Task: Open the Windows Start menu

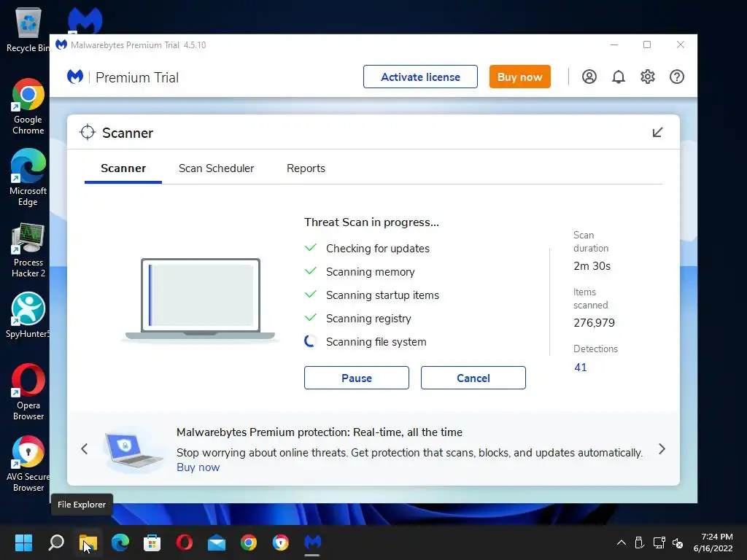Action: [x=23, y=542]
